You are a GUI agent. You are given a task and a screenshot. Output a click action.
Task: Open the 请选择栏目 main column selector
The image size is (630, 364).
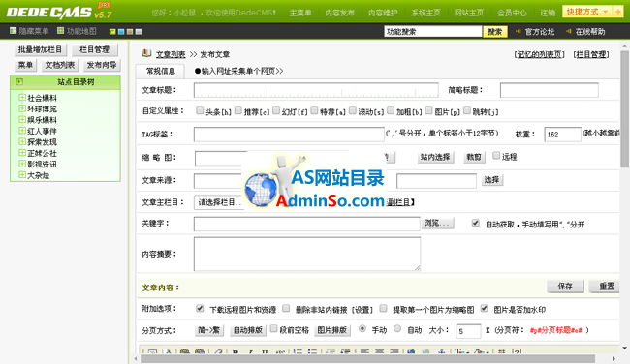click(x=219, y=202)
